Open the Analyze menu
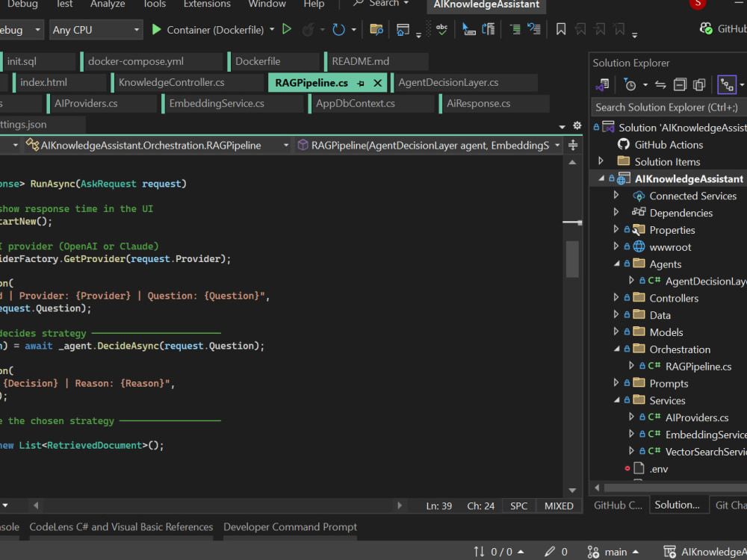747x560 pixels. [x=108, y=4]
